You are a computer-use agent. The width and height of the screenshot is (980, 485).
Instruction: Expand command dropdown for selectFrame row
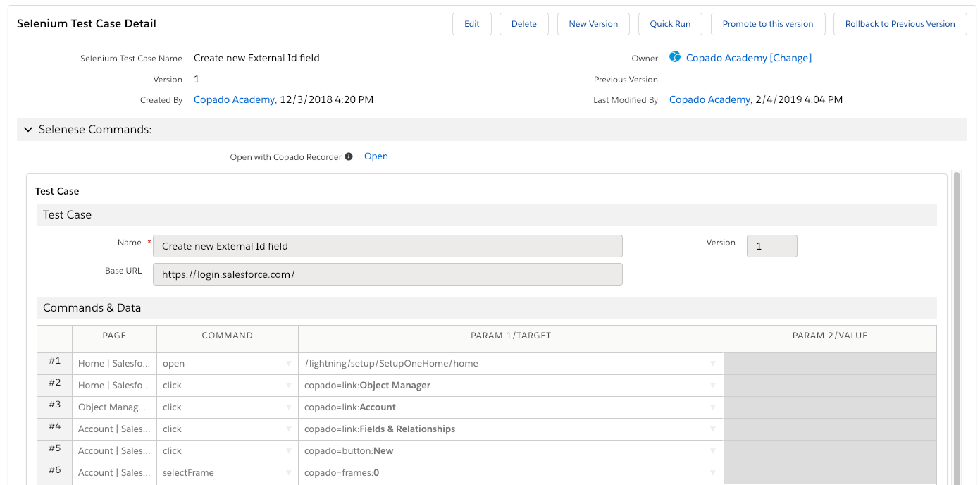tap(288, 473)
